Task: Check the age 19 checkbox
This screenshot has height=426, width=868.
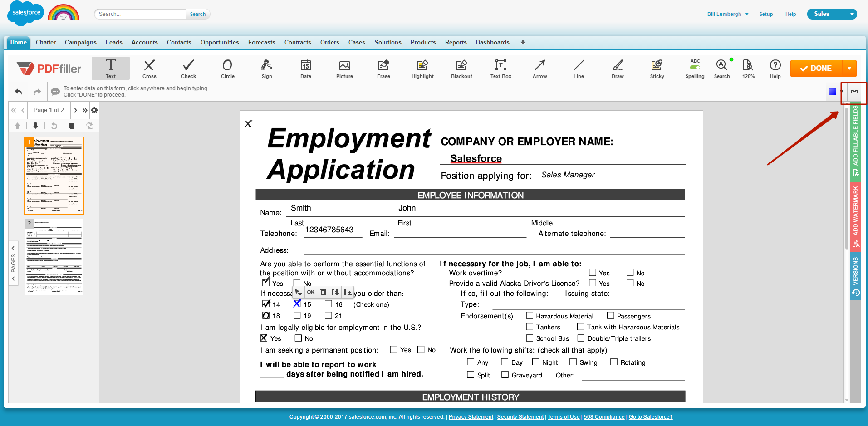Action: coord(297,315)
